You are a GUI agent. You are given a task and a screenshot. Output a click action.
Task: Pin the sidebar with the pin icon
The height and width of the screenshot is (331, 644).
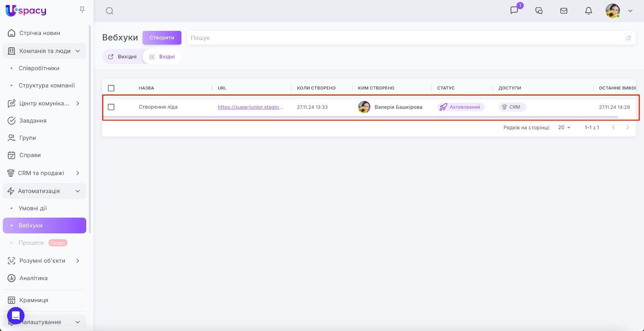(x=82, y=10)
